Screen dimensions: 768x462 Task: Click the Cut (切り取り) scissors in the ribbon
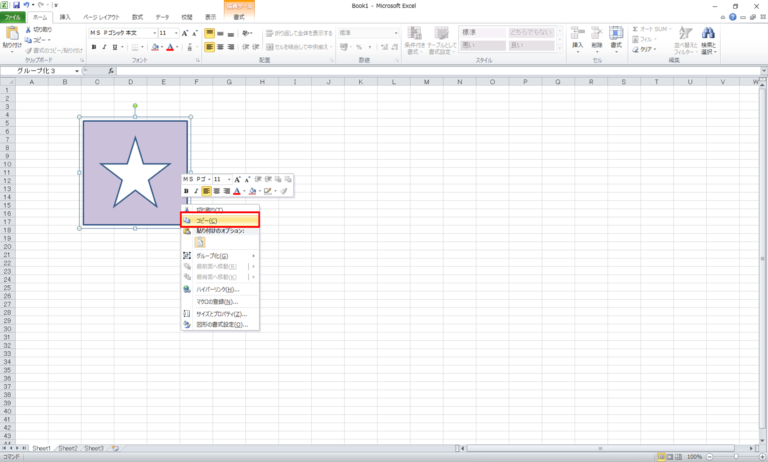[x=28, y=30]
